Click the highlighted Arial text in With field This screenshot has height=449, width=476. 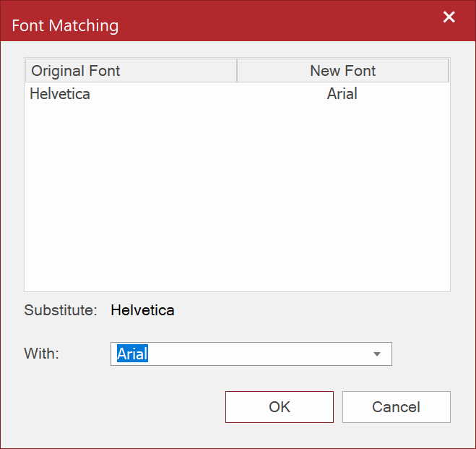click(132, 354)
